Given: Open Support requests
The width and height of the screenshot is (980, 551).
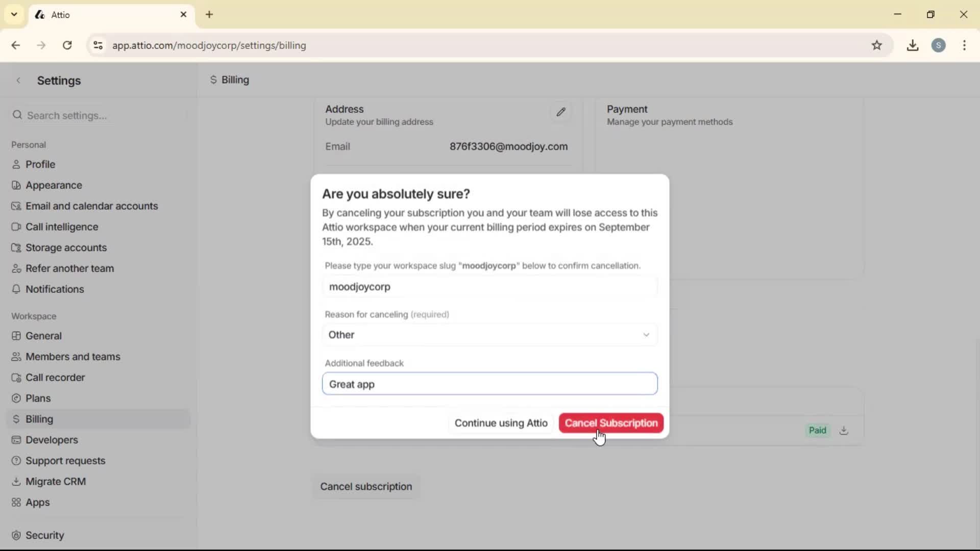Looking at the screenshot, I should (x=66, y=461).
